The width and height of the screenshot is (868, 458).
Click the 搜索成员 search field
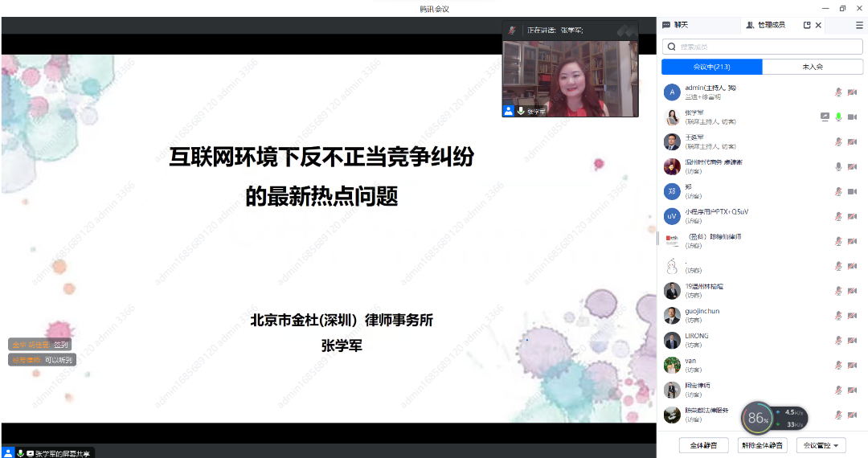click(760, 47)
